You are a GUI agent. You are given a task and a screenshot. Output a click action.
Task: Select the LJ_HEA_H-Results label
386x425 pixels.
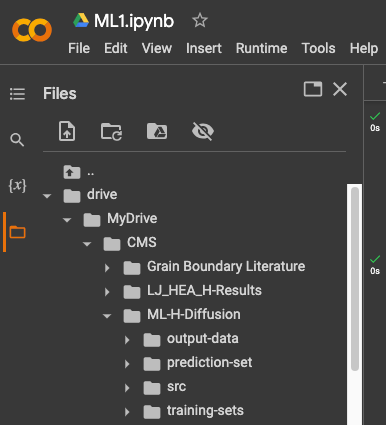[204, 290]
